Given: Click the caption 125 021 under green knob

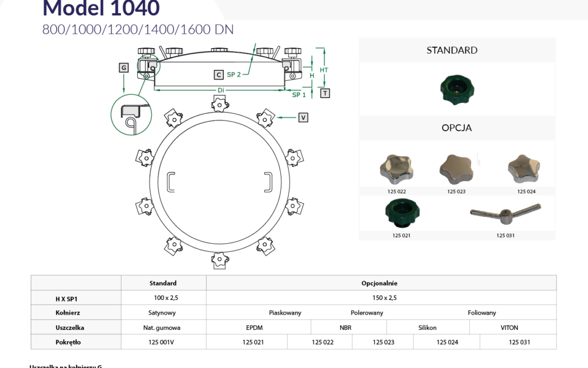Looking at the screenshot, I should [x=401, y=236].
